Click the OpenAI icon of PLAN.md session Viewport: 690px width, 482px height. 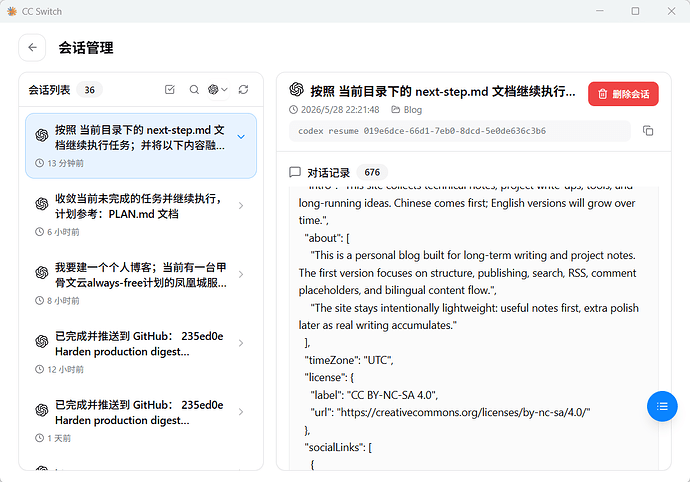[x=42, y=204]
